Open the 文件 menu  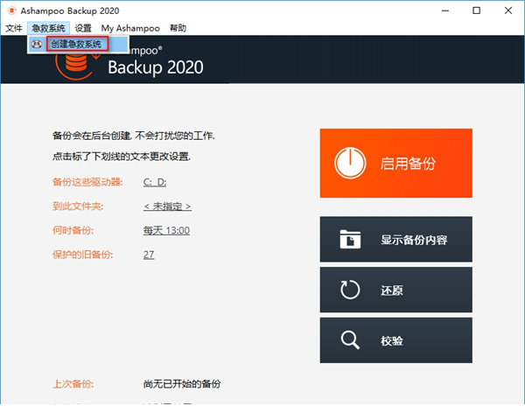point(14,28)
